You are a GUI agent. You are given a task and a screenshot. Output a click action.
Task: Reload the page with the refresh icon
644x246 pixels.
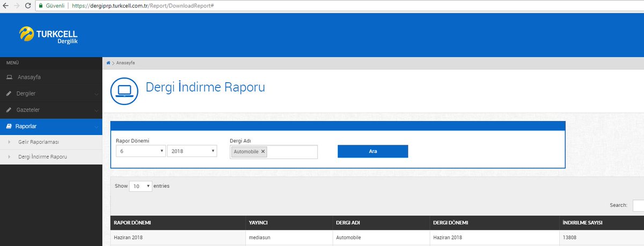point(27,5)
